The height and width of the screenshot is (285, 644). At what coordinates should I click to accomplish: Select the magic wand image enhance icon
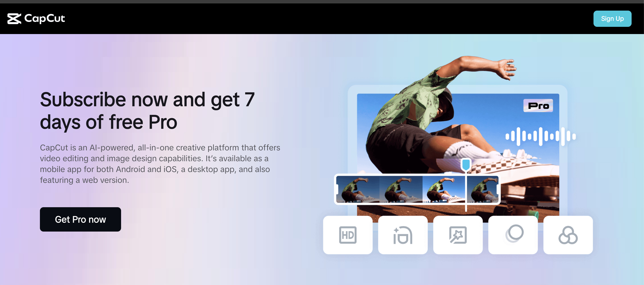point(458,235)
